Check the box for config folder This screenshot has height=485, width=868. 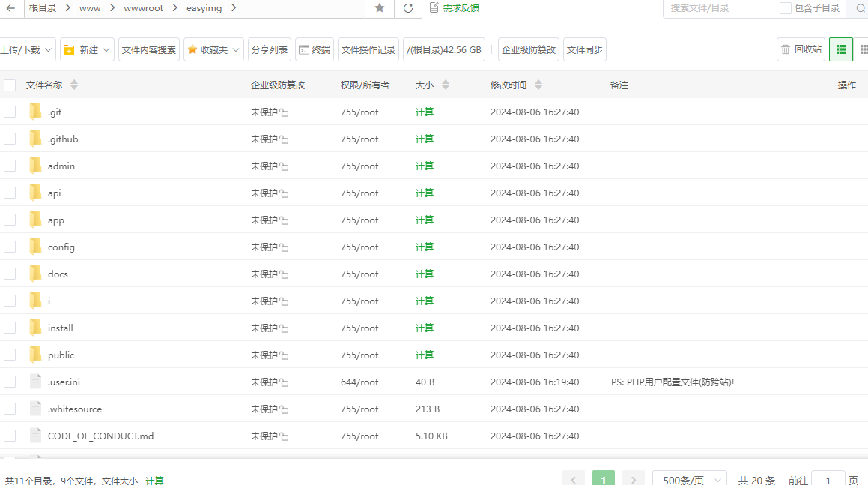pos(10,247)
